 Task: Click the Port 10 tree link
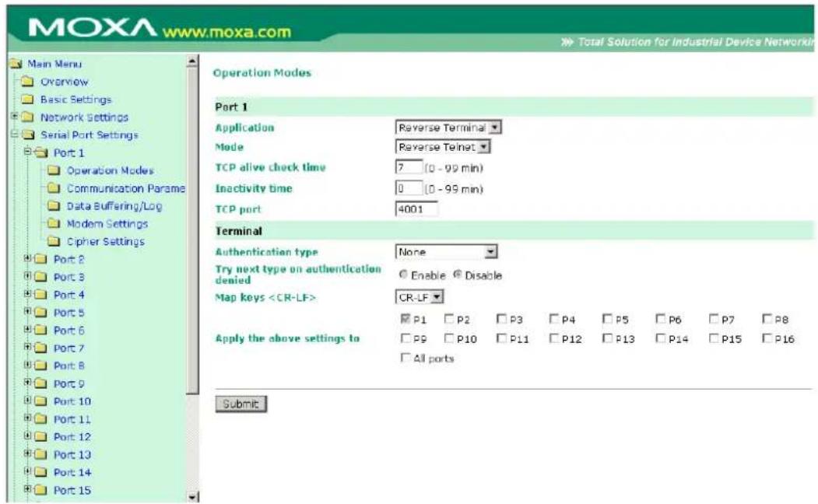pos(72,401)
